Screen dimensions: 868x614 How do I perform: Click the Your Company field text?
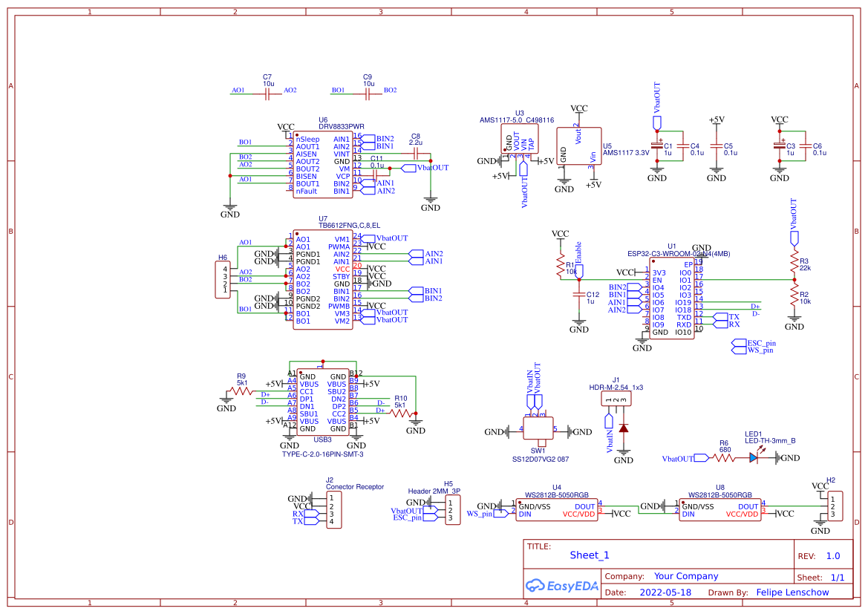(x=687, y=575)
